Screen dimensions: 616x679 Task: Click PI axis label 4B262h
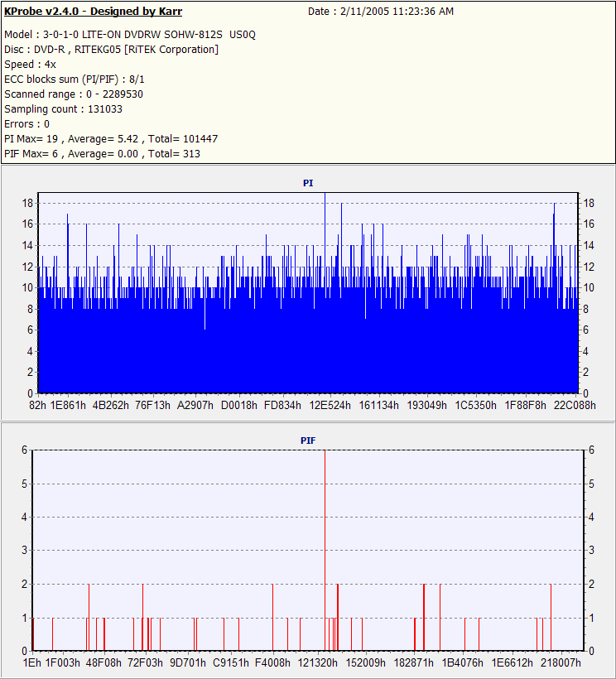(x=111, y=406)
